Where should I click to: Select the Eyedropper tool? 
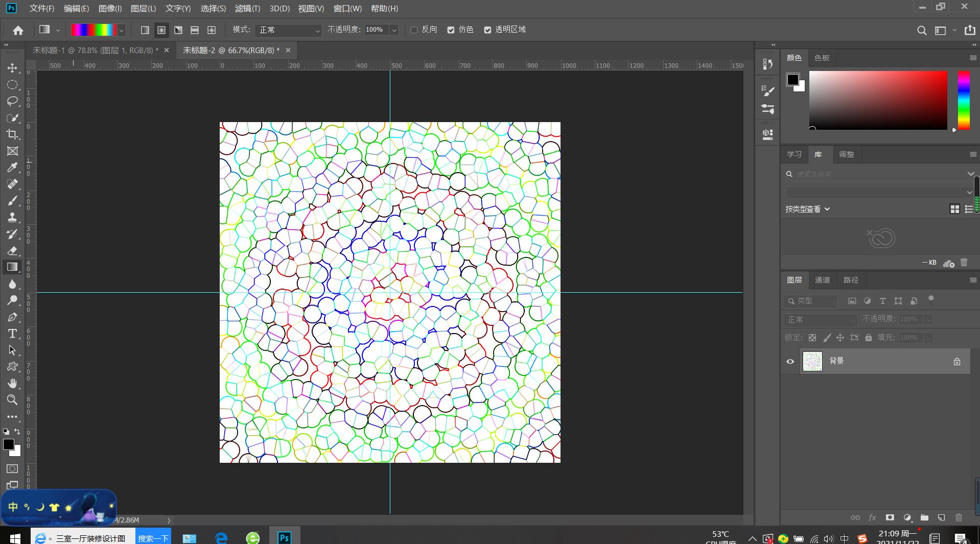tap(12, 168)
